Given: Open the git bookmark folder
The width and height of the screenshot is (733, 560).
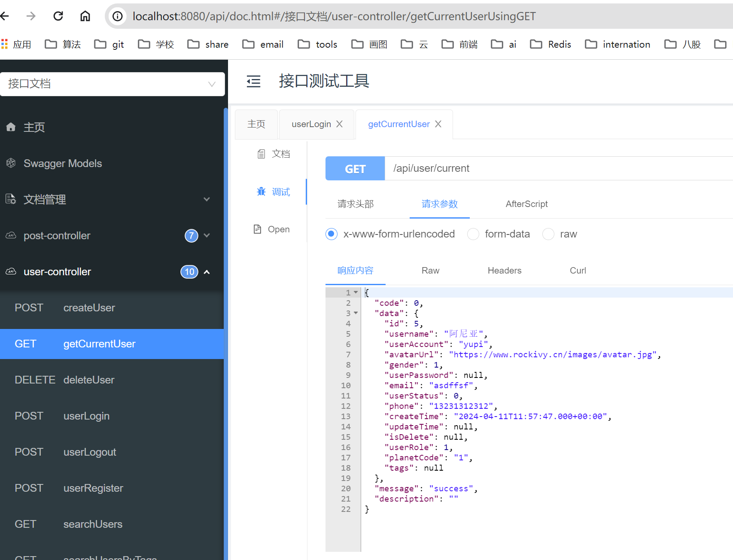Looking at the screenshot, I should 109,44.
